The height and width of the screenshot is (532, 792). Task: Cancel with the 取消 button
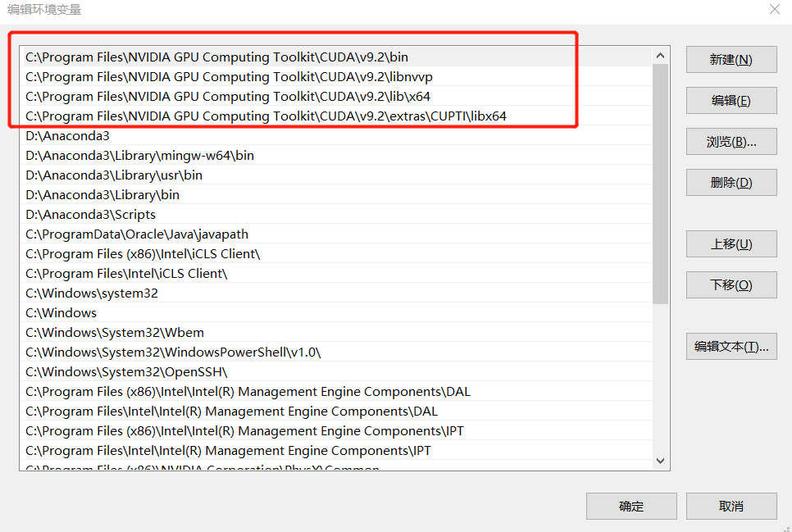pos(731,507)
